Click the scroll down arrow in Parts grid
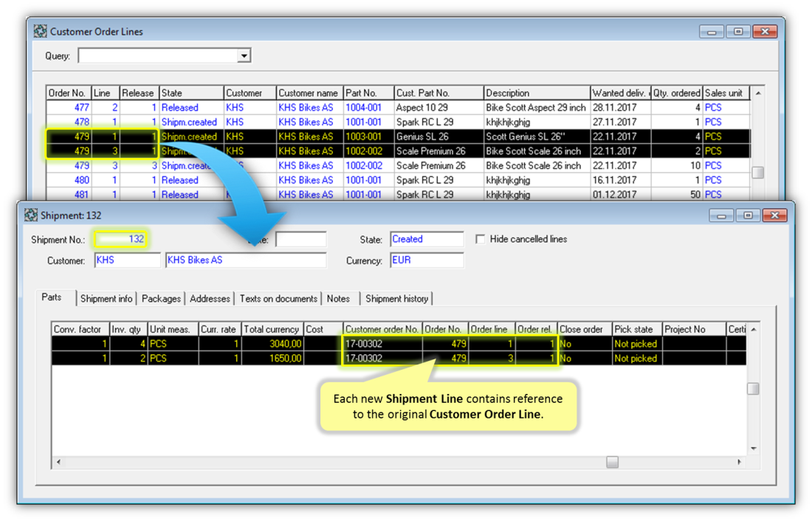The height and width of the screenshot is (521, 812). [x=754, y=449]
